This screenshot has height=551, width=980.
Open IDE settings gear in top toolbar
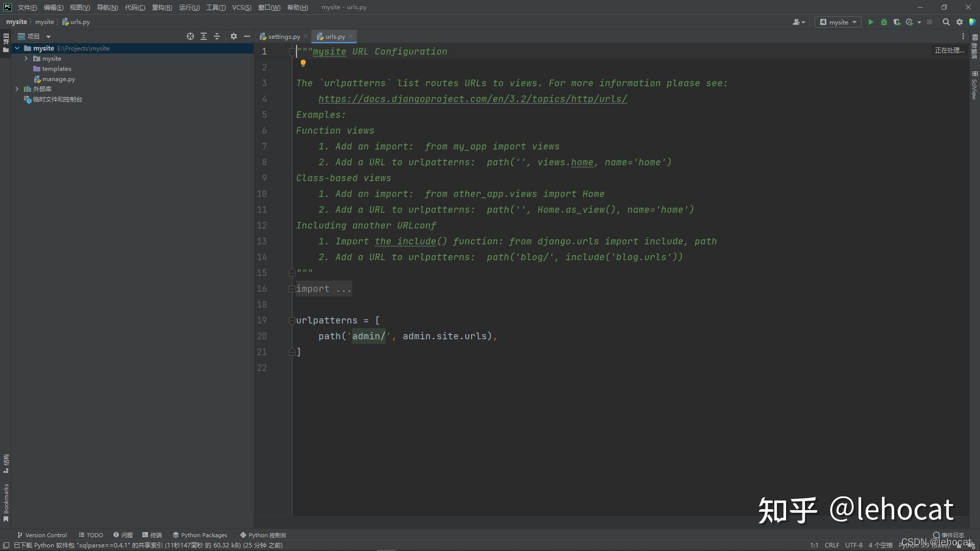960,22
